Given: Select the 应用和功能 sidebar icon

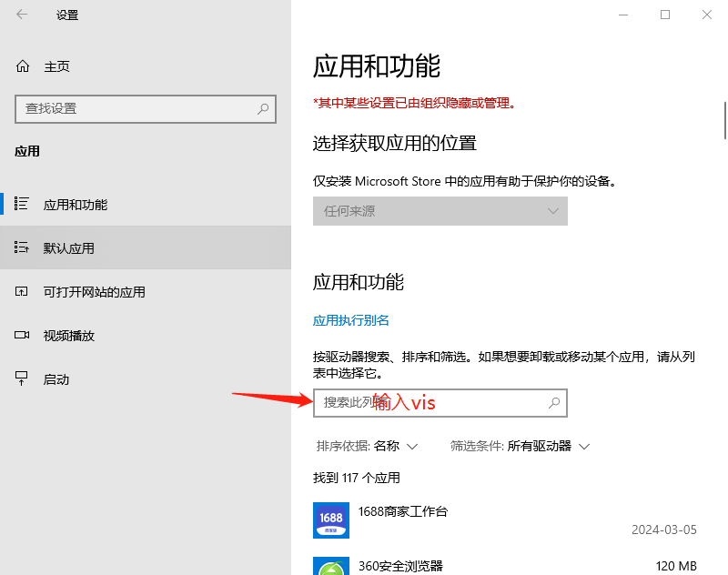Looking at the screenshot, I should pos(21,204).
